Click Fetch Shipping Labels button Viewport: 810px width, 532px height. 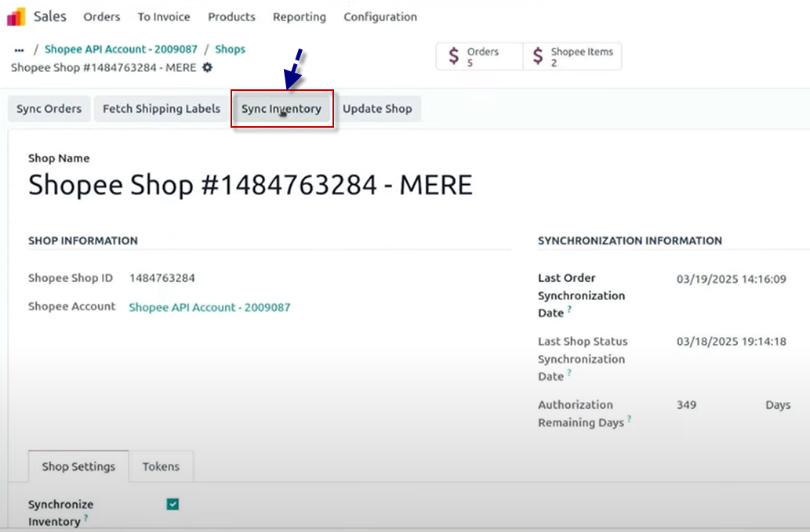click(162, 109)
